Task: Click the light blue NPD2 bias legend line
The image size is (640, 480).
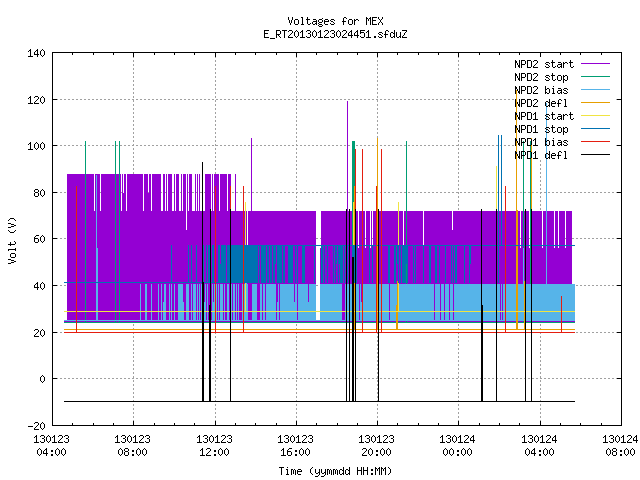Action: [x=595, y=90]
